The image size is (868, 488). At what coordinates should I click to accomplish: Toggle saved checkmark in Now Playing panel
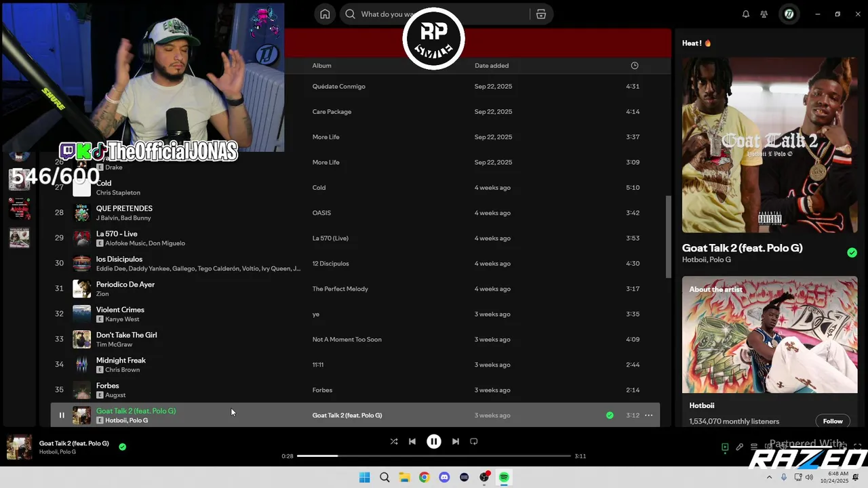click(x=852, y=253)
